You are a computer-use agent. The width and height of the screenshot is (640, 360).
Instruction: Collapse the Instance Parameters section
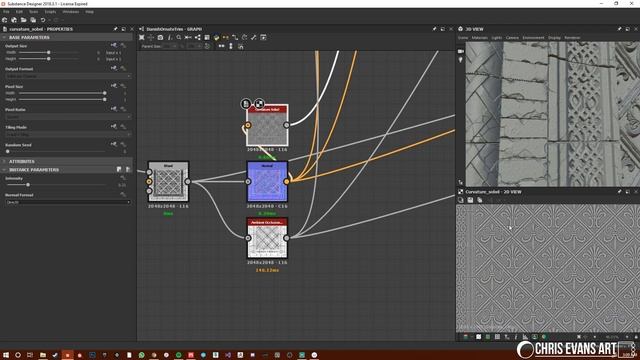[4, 169]
